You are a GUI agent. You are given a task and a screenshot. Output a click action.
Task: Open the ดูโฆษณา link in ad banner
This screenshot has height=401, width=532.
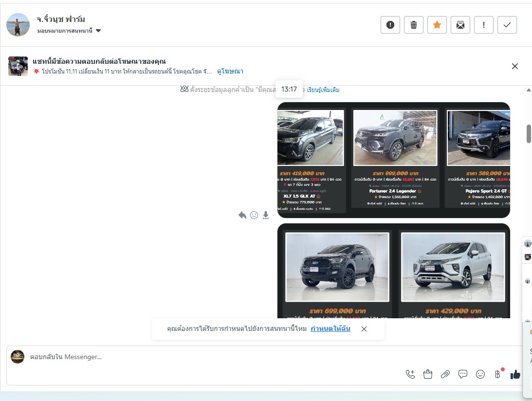click(230, 72)
